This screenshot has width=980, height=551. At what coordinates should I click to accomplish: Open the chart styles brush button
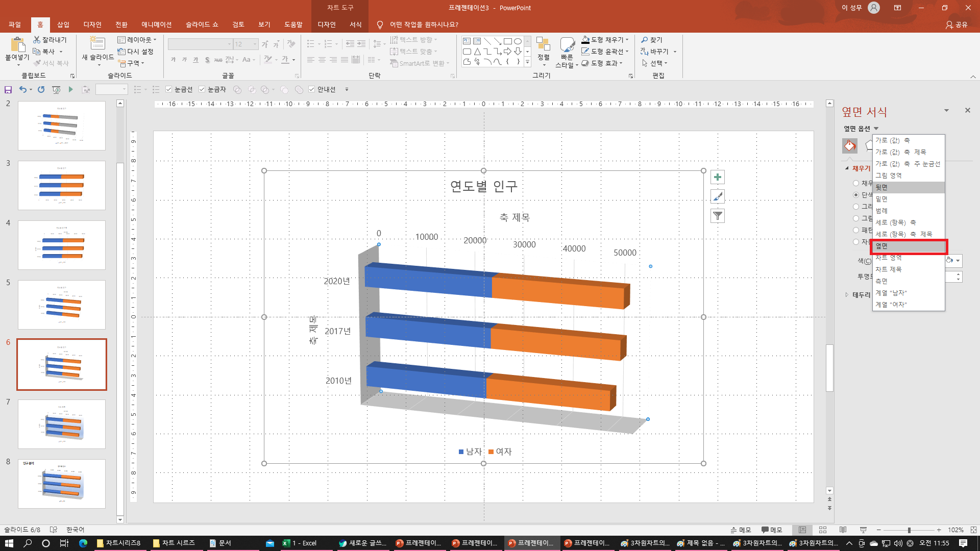tap(718, 196)
